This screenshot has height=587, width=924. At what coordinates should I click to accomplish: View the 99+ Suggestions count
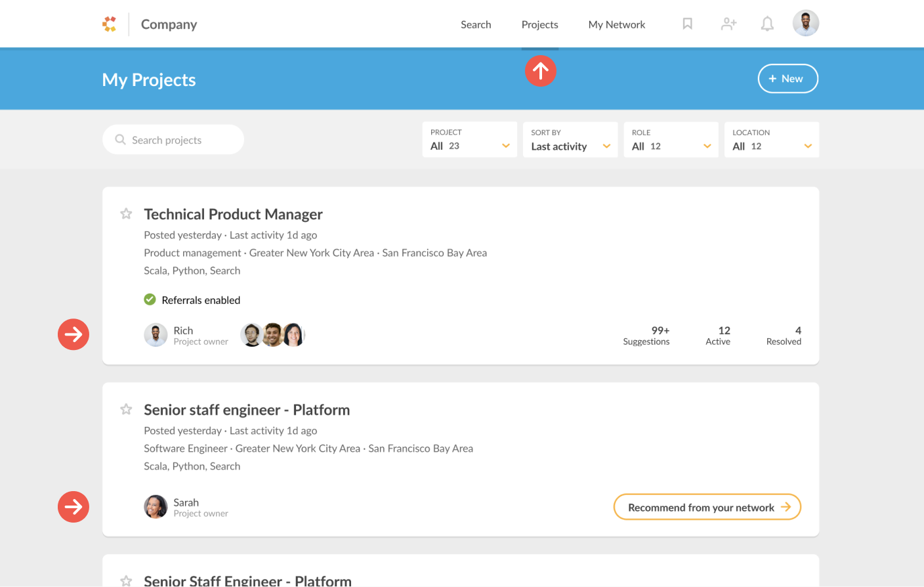(x=646, y=336)
